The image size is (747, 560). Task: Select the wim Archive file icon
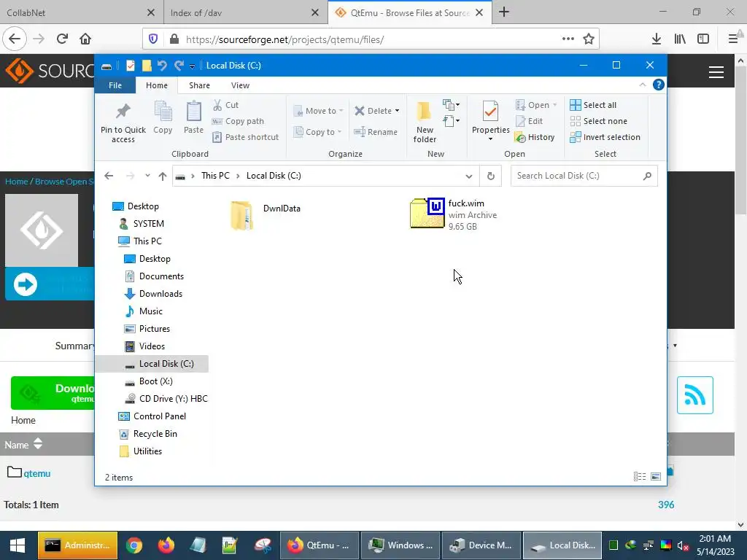(x=427, y=213)
